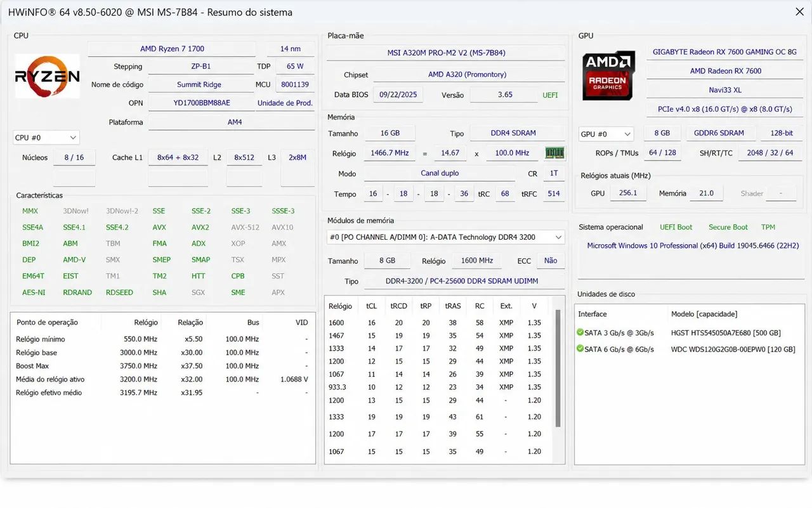
Task: Click the green memory module icon
Action: 555,153
